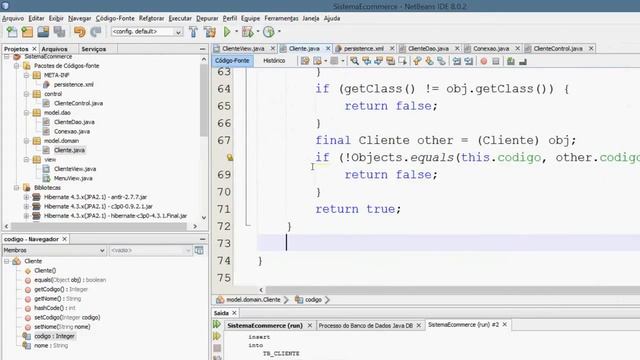Collapse the model.dao package node
Image resolution: width=640 pixels, height=360 pixels.
27,113
